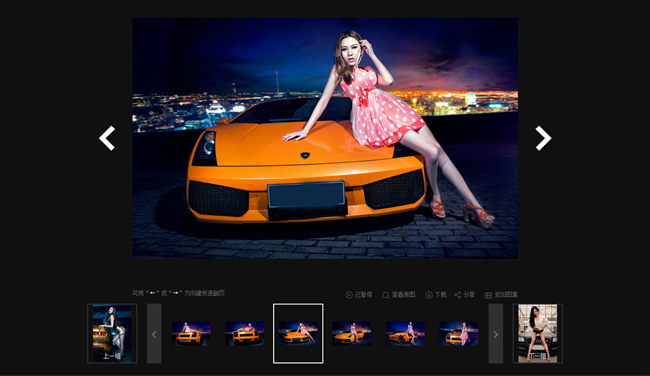This screenshot has height=376, width=650.
Task: Select the second thumbnail in the strip
Action: tap(245, 333)
